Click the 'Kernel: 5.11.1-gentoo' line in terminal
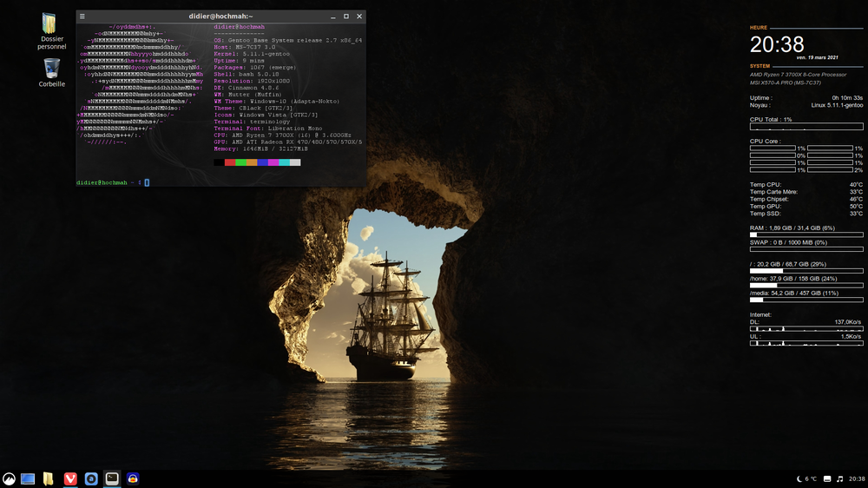The image size is (868, 488). point(252,54)
